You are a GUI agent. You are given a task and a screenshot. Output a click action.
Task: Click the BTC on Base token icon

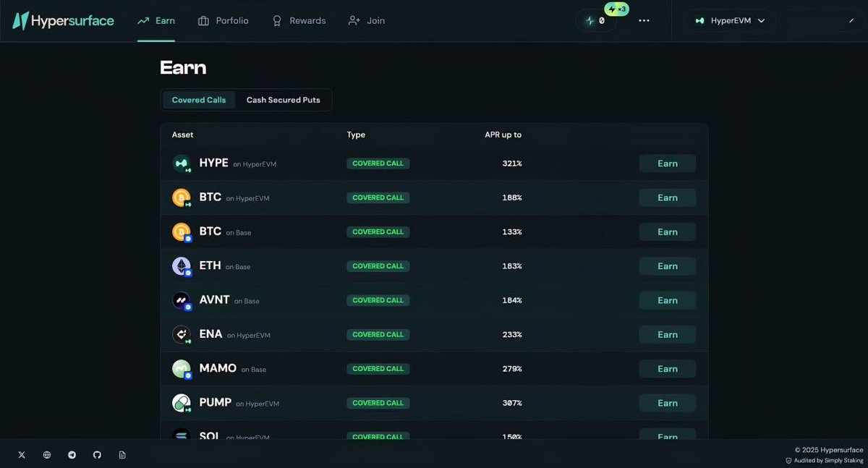tap(182, 232)
